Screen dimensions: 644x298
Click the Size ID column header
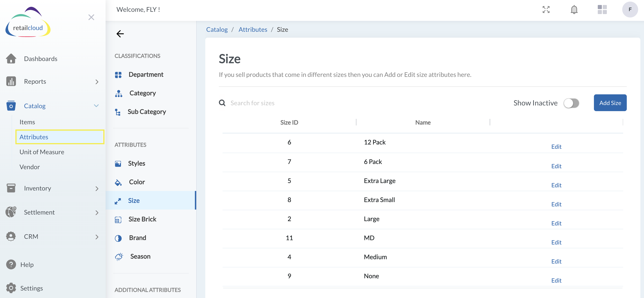click(x=289, y=122)
